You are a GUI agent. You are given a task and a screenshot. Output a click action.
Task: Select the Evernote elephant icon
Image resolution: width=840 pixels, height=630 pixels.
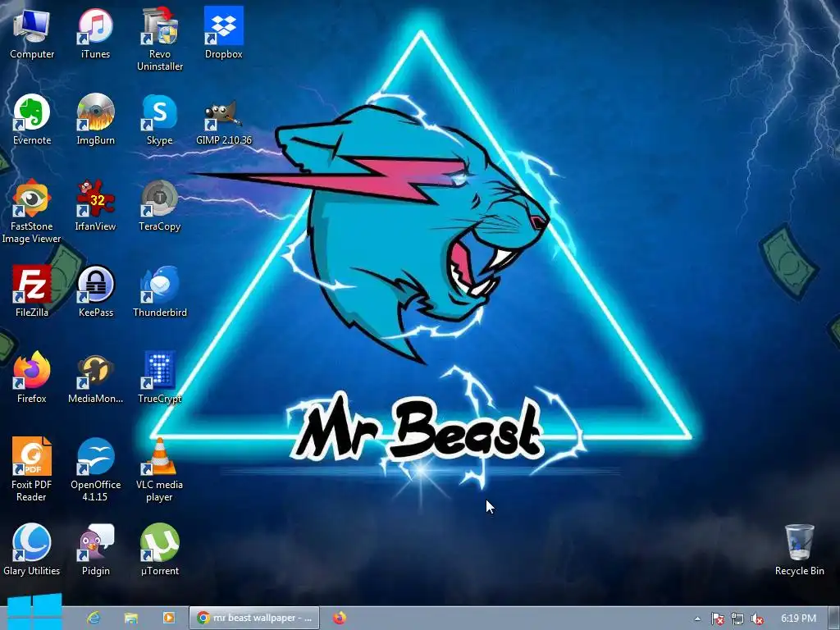coord(32,119)
